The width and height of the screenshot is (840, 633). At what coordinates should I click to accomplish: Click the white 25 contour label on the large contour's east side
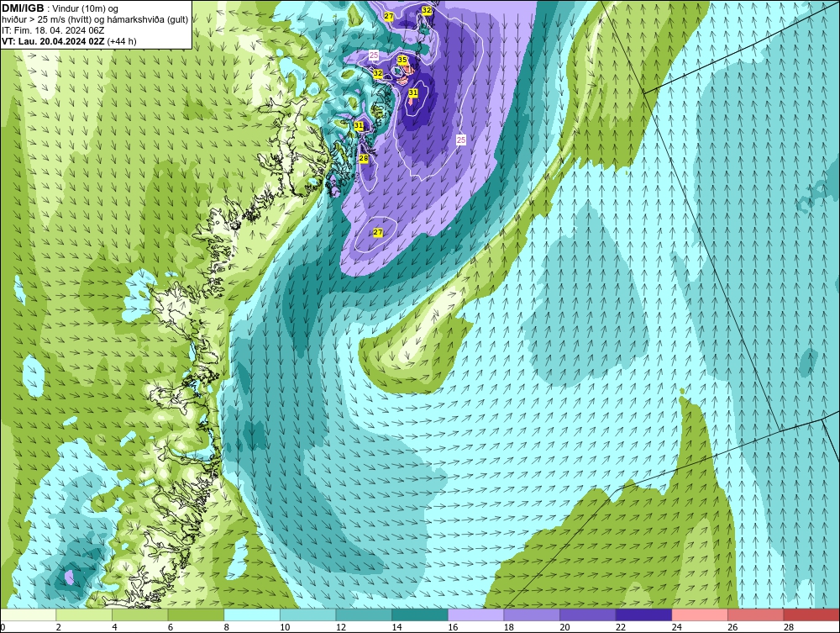460,140
